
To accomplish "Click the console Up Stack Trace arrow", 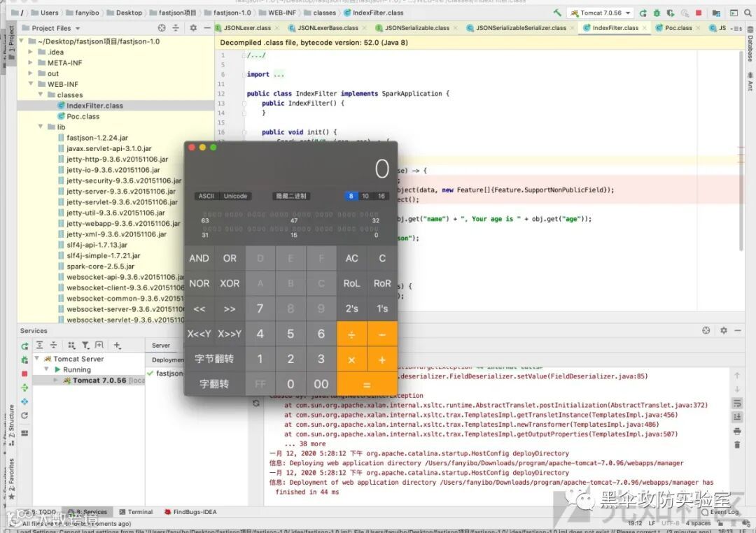I will (737, 375).
